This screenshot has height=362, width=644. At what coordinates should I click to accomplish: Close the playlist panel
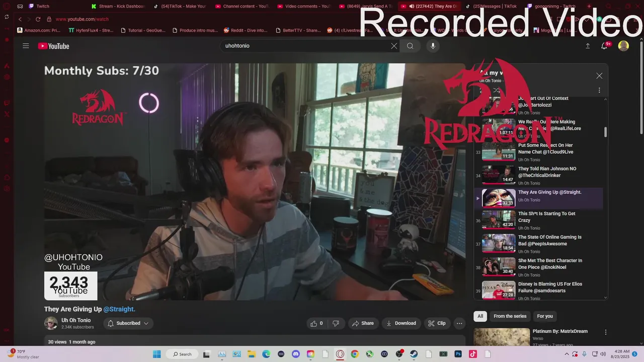[599, 75]
